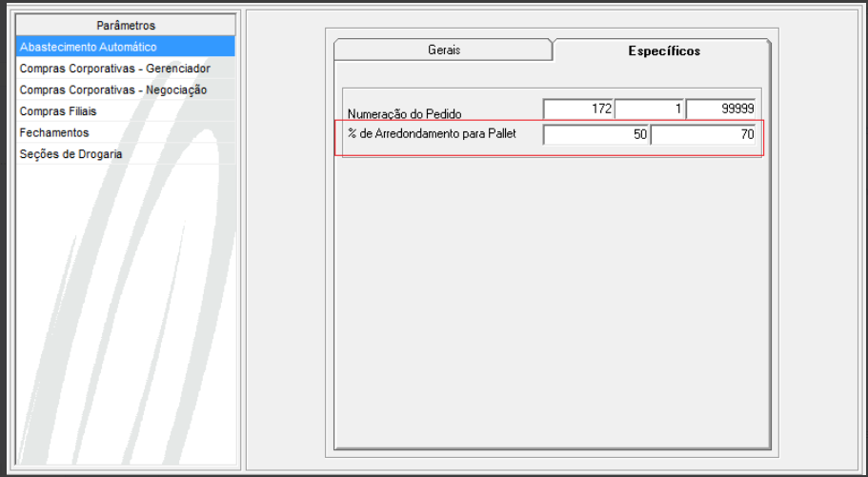Switch to the Gerais tab

(443, 50)
